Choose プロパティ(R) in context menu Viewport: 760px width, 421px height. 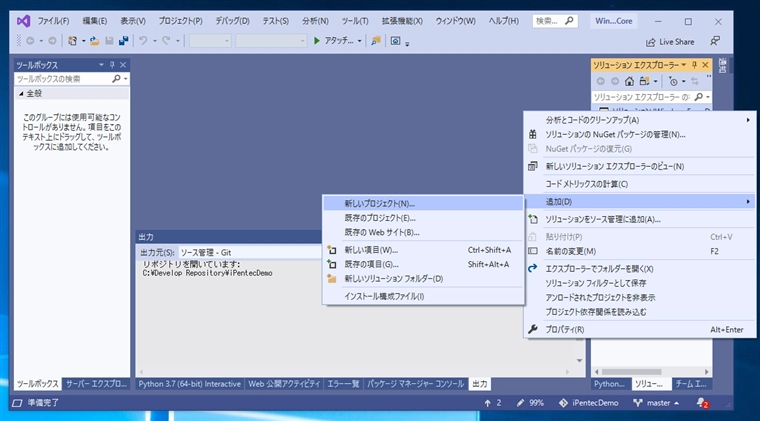[640, 329]
